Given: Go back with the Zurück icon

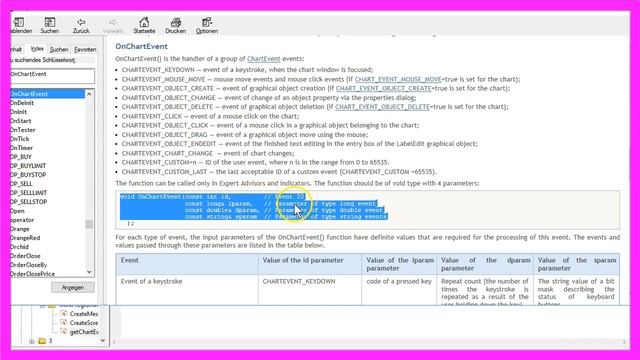Looking at the screenshot, I should 81,25.
